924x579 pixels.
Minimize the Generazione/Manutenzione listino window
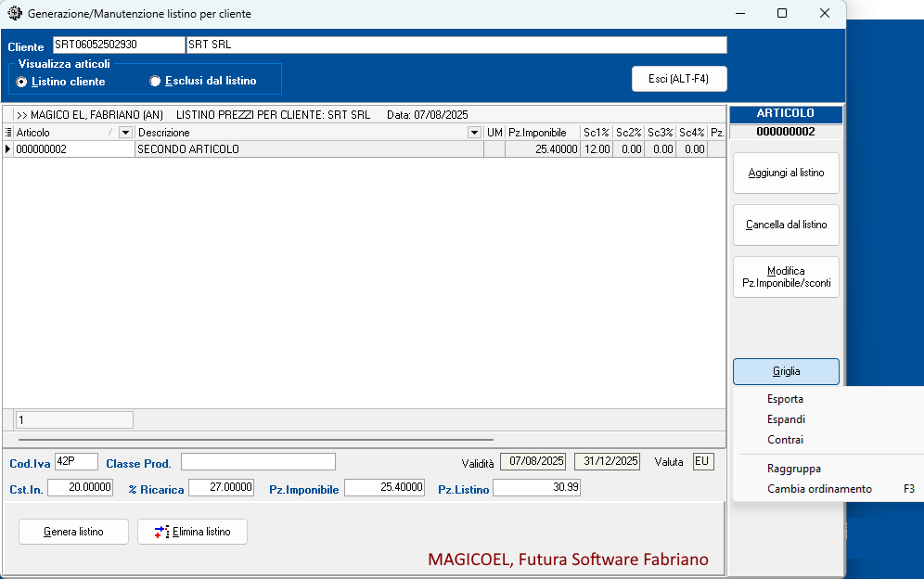click(x=740, y=13)
